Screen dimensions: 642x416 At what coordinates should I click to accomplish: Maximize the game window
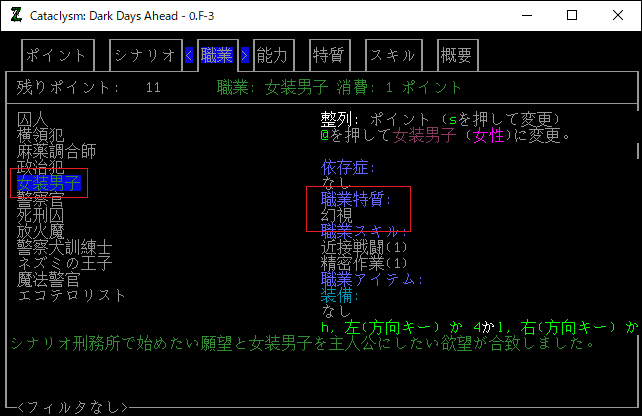click(x=571, y=15)
